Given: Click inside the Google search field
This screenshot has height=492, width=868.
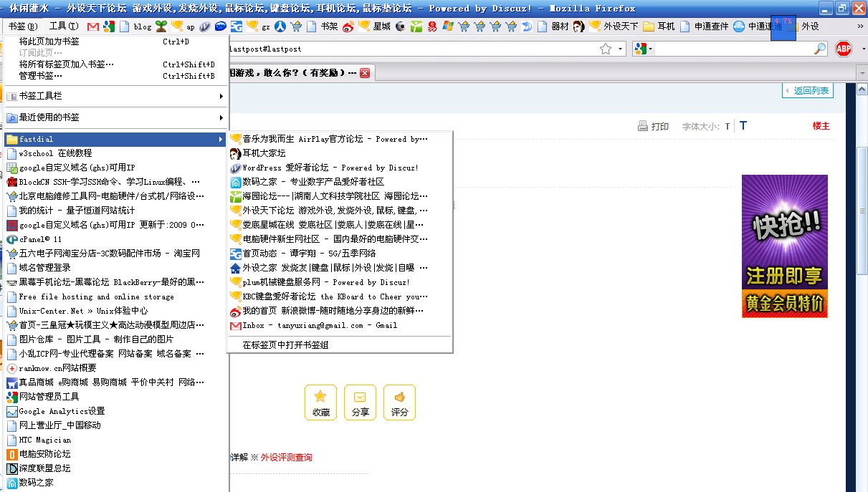Looking at the screenshot, I should 733,49.
